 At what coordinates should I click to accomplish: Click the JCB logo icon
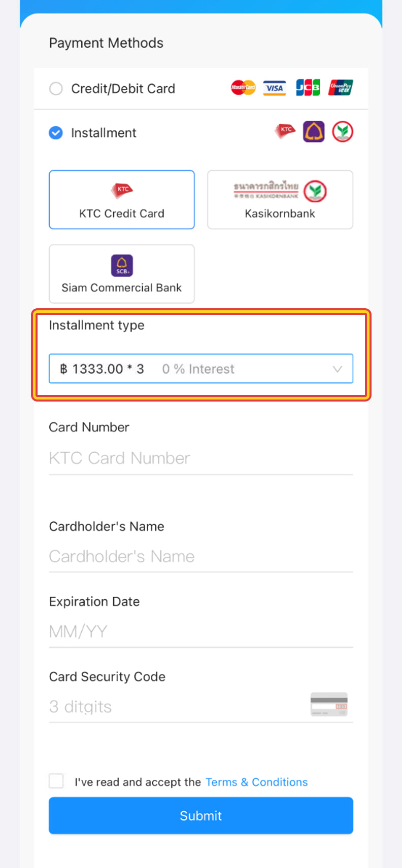pyautogui.click(x=308, y=88)
